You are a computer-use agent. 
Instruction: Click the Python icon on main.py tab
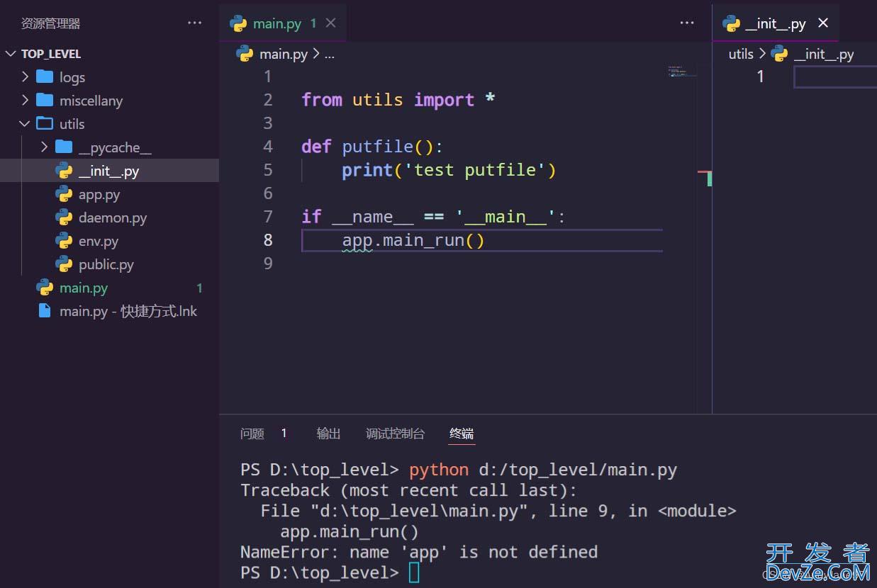pyautogui.click(x=238, y=23)
